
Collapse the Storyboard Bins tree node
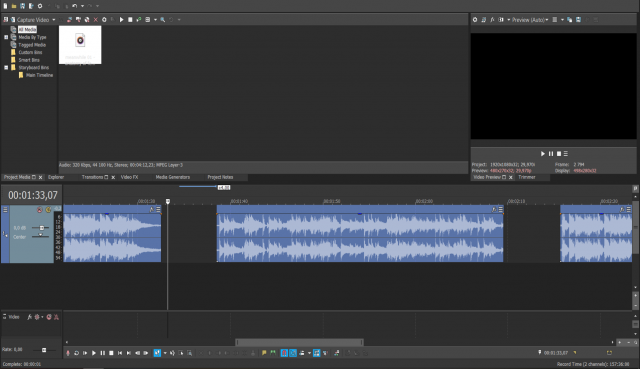(6, 67)
